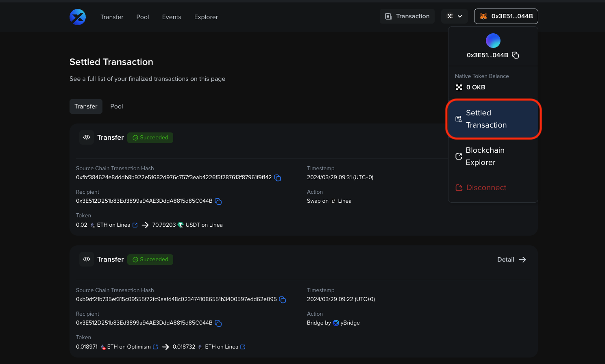This screenshot has width=605, height=364.
Task: Copy the wallet address in the account dropdown
Action: coord(515,55)
